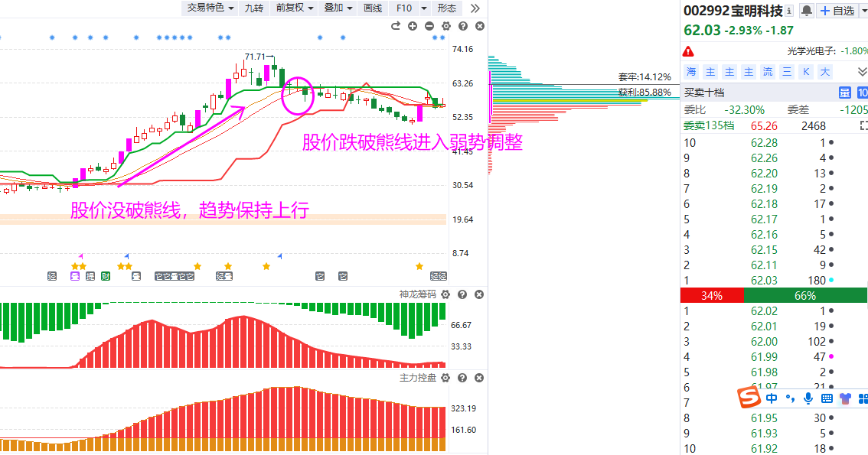Close the 神龙筹码 indicator panel
This screenshot has height=455, width=868.
479,294
